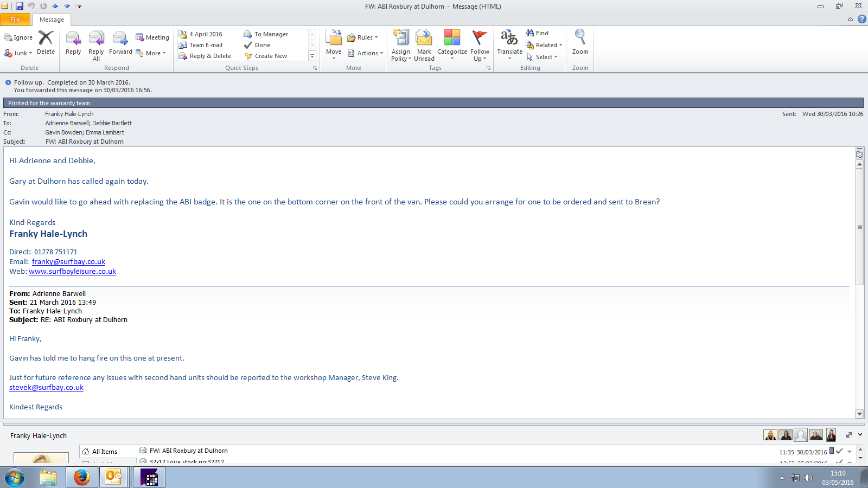Click the message body vertical scrollbar
Screen dimensions: 868x488
[859, 227]
